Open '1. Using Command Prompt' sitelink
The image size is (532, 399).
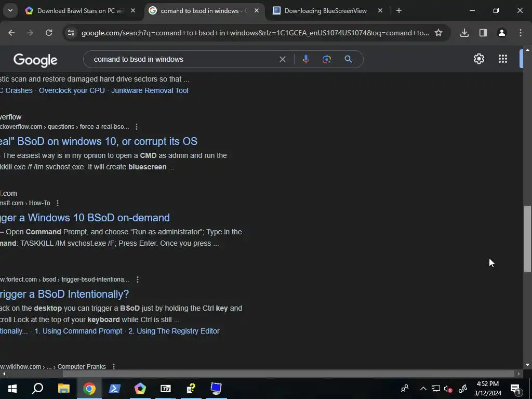coord(78,331)
